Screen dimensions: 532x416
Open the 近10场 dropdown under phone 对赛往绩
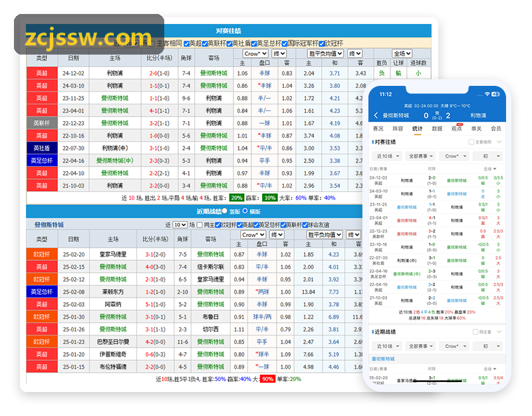pos(388,156)
